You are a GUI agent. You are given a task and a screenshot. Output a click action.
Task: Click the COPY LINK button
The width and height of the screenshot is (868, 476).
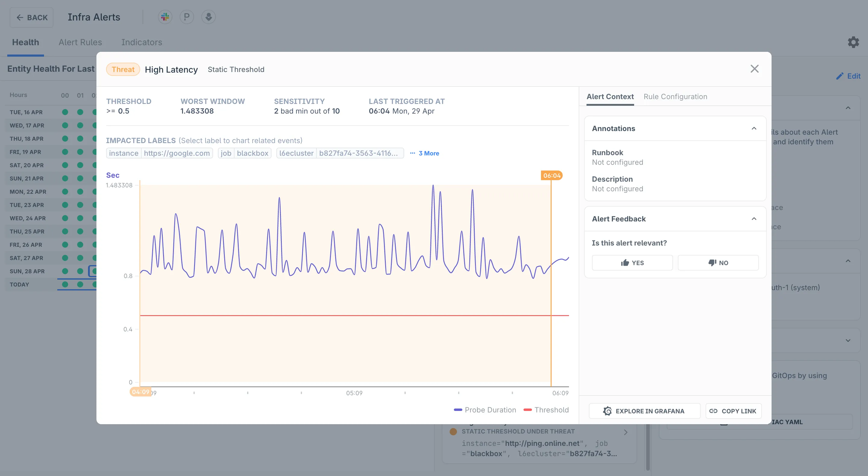[x=733, y=411]
